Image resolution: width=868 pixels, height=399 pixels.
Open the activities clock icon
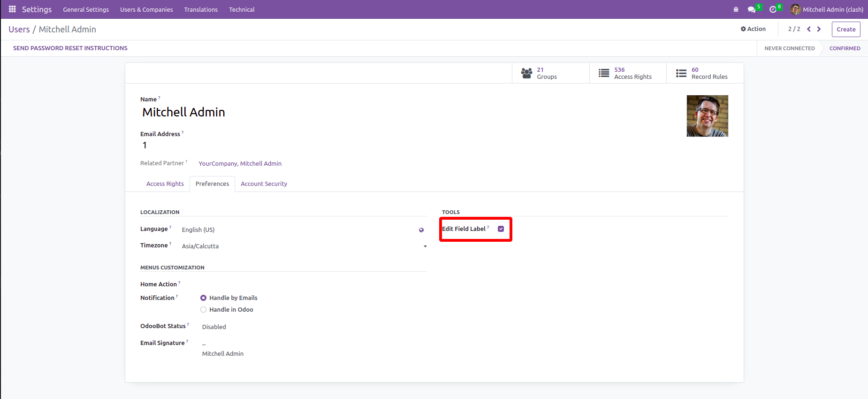773,9
